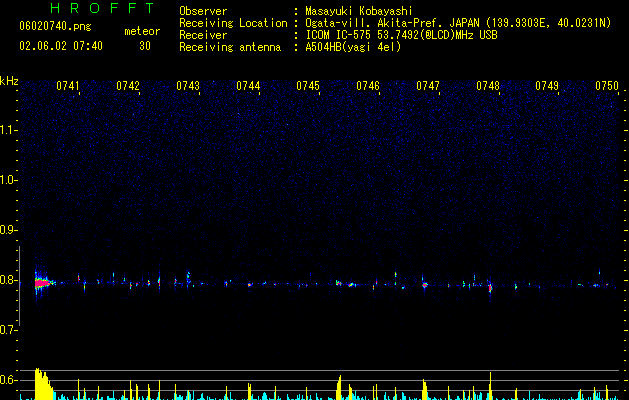
Task: Click the 1.0 kHz axis label
Action: pyautogui.click(x=9, y=180)
